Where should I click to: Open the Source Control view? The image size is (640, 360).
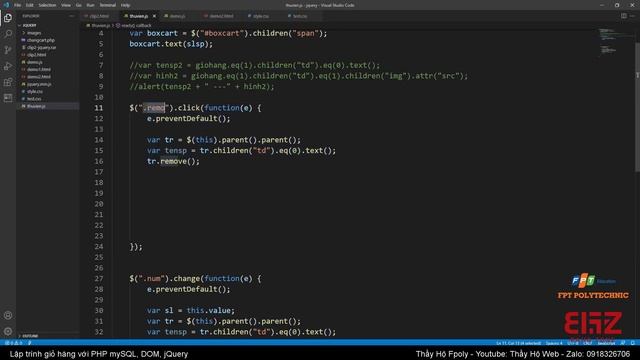[8, 50]
